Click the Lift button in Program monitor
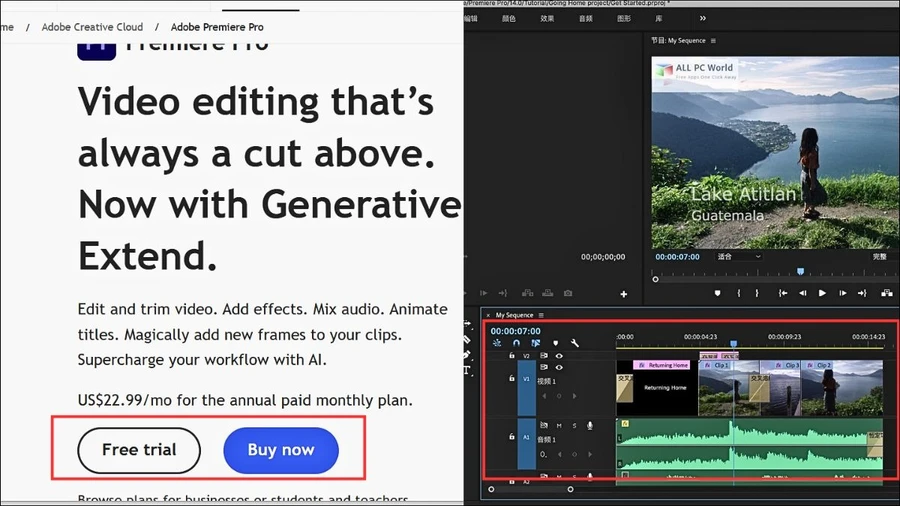The height and width of the screenshot is (506, 900). pyautogui.click(x=887, y=293)
